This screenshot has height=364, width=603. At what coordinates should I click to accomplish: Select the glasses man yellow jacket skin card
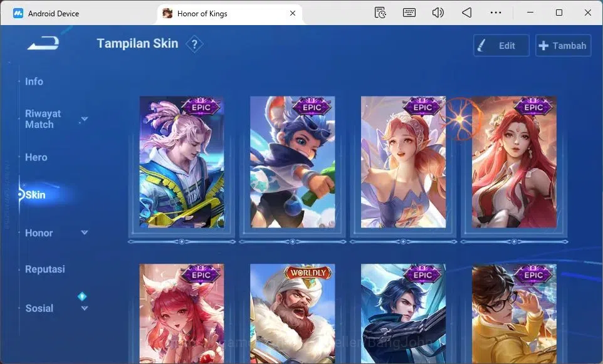tap(514, 314)
